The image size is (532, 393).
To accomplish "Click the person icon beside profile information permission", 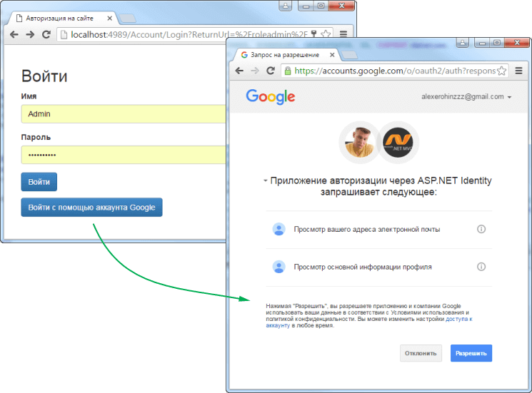I will 279,267.
